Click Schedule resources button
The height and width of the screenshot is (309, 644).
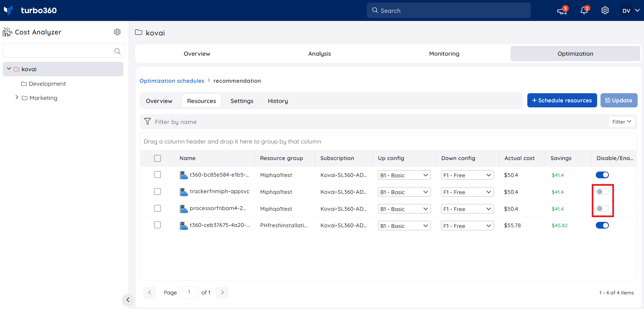[562, 100]
